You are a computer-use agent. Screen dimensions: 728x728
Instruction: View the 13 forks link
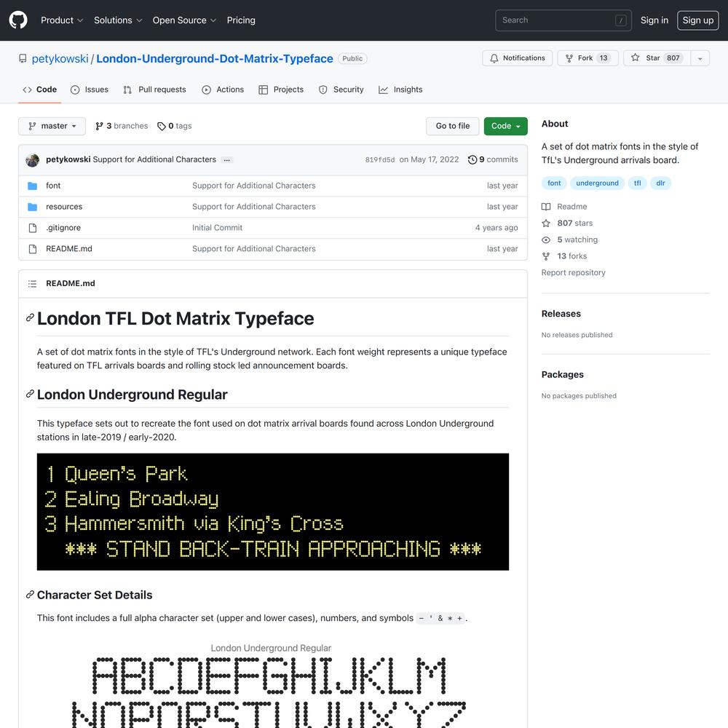click(x=564, y=256)
